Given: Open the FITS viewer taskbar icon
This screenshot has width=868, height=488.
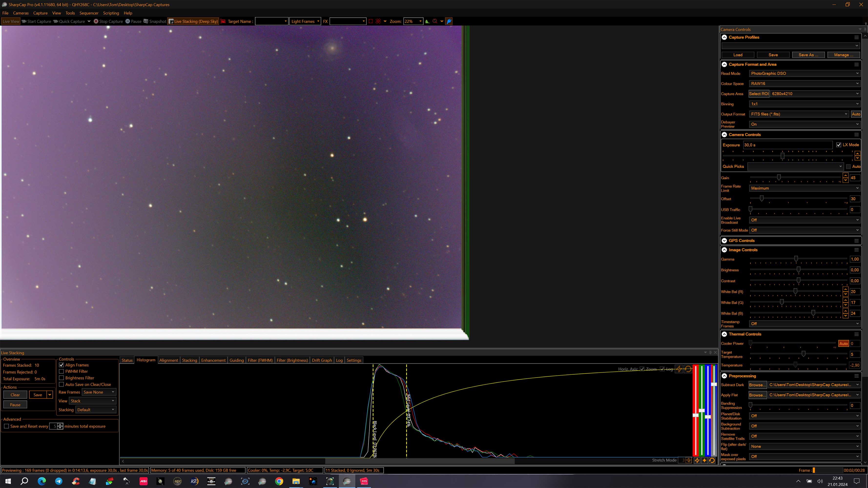Looking at the screenshot, I should [x=364, y=481].
